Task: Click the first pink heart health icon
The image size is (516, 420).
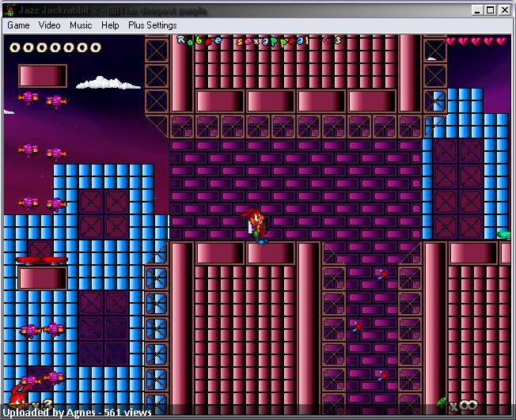Action: 450,41
